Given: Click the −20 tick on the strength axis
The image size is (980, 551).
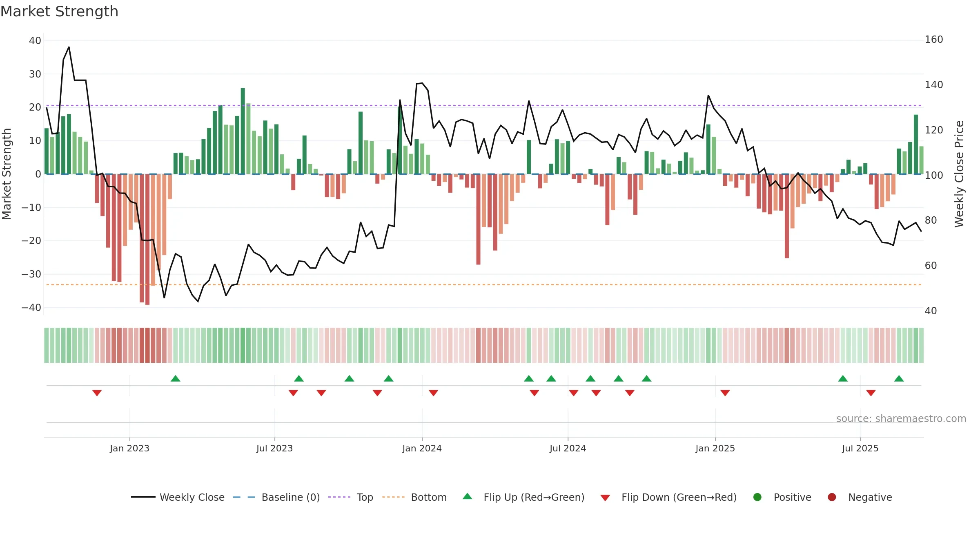Looking at the screenshot, I should (x=31, y=241).
